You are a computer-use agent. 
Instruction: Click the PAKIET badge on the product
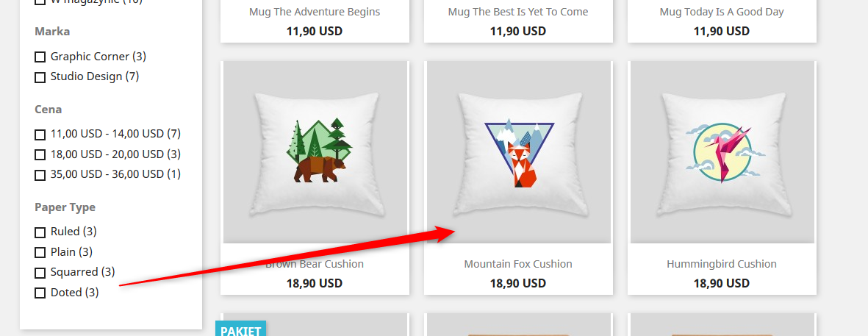pyautogui.click(x=241, y=329)
